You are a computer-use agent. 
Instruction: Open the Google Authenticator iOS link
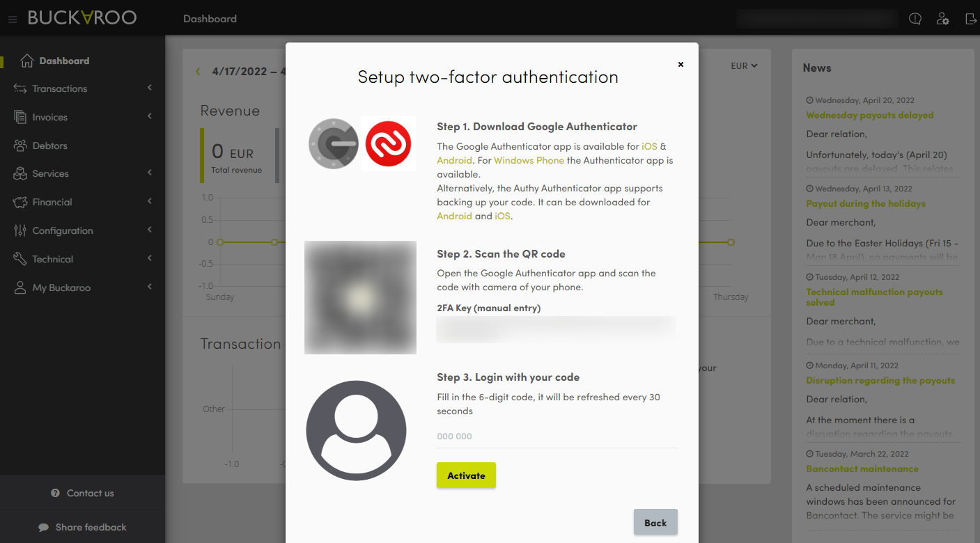click(x=649, y=146)
